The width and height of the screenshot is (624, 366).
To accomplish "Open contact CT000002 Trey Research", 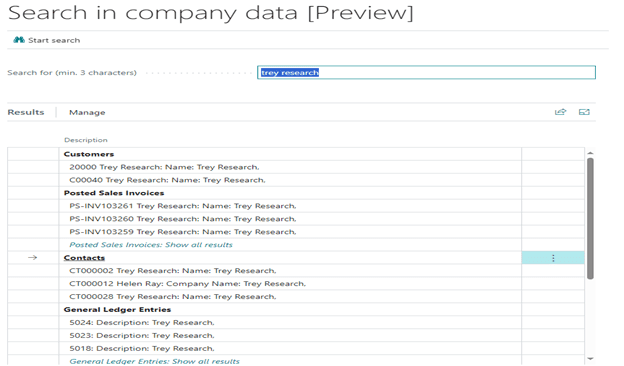I will pyautogui.click(x=173, y=271).
